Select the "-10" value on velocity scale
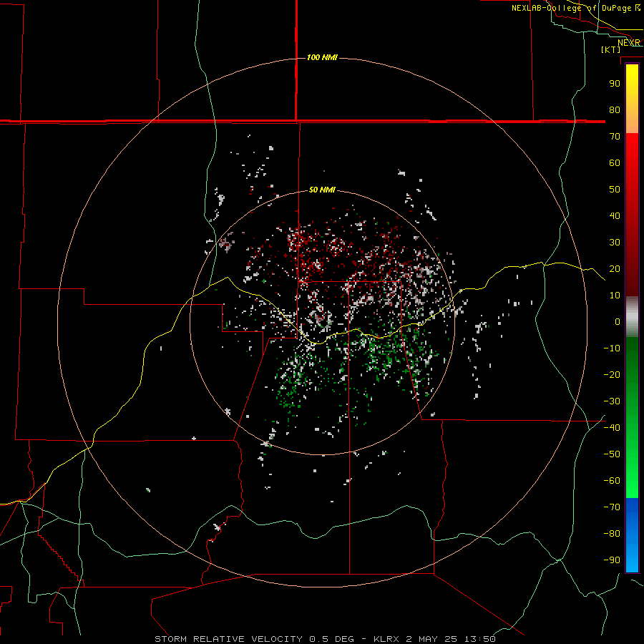 [612, 348]
